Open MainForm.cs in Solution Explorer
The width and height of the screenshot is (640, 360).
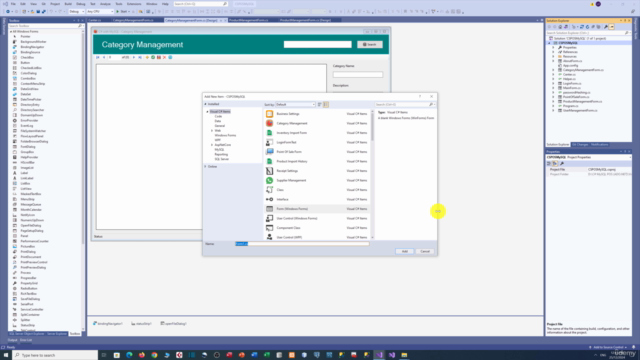click(572, 88)
